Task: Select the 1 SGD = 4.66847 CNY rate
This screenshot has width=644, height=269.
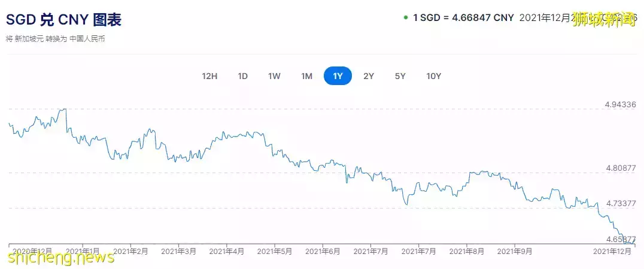Action: point(463,17)
